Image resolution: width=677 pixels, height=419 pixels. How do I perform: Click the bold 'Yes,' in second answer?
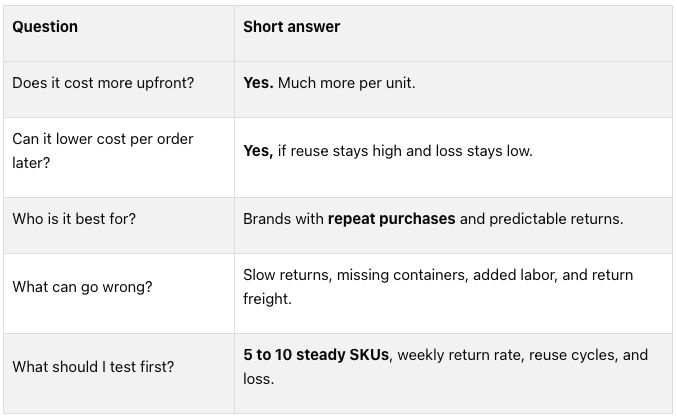click(258, 151)
